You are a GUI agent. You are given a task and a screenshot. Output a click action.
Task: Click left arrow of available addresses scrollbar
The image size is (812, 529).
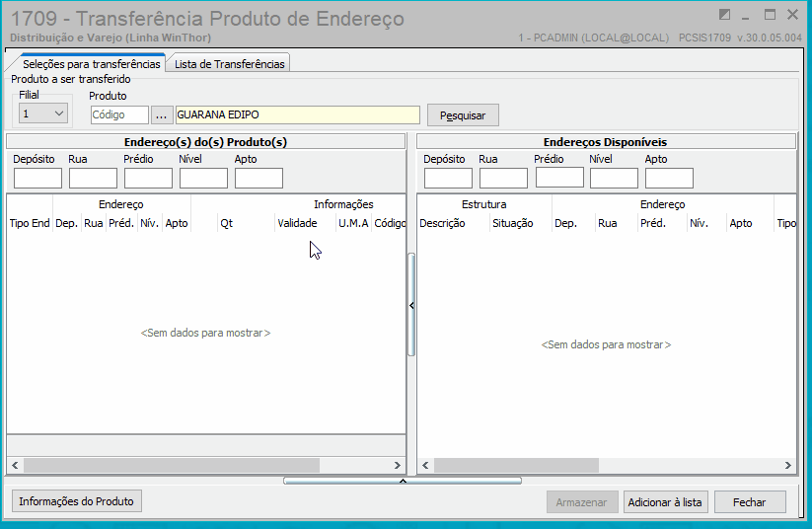click(425, 465)
